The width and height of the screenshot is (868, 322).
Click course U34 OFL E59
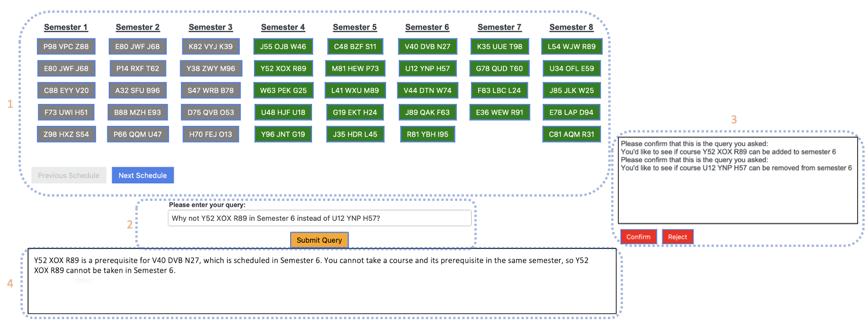(572, 68)
